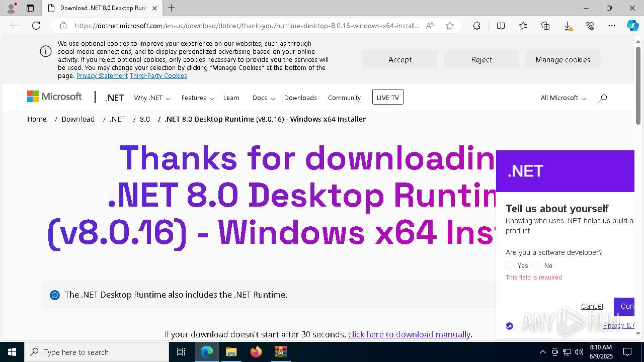Open Browser essentials heart icon
This screenshot has height=362, width=644.
(x=590, y=26)
